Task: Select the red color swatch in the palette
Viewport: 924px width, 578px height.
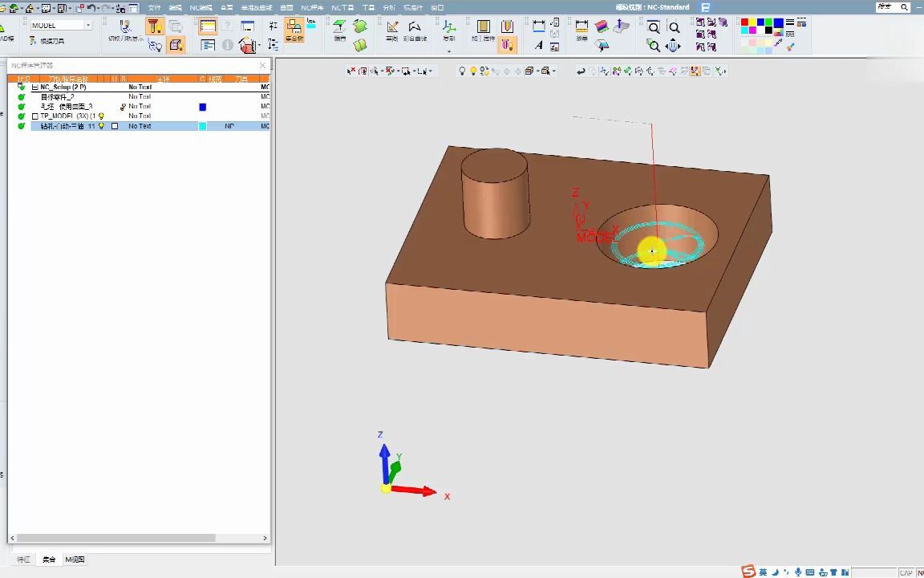Action: [x=744, y=22]
